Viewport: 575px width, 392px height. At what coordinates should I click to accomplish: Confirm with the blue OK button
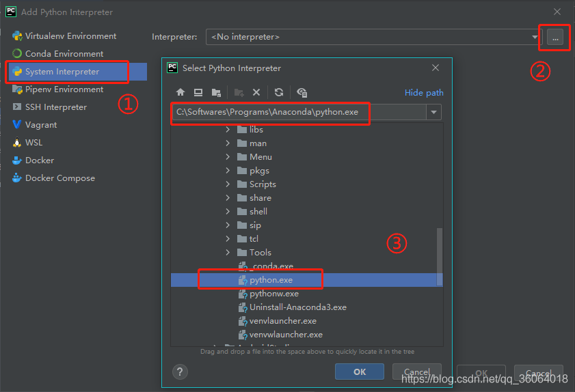360,372
